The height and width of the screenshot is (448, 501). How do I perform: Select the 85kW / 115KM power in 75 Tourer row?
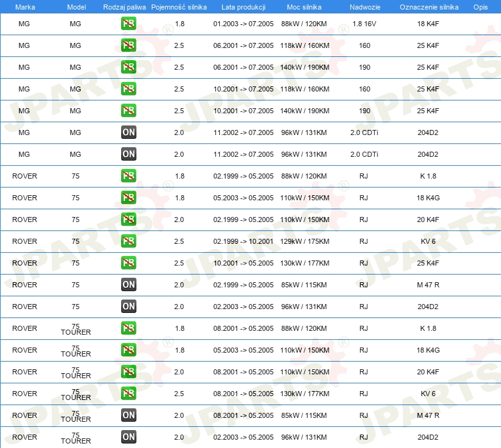pyautogui.click(x=304, y=415)
